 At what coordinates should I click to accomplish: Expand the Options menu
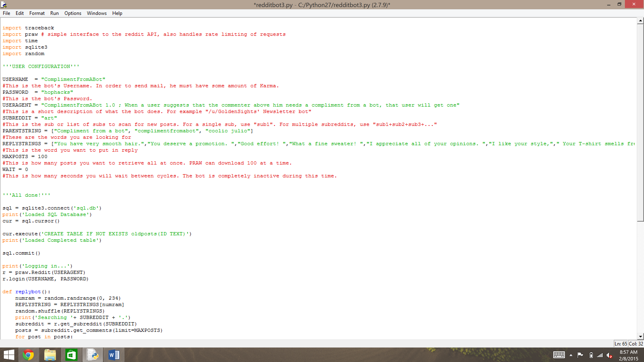pyautogui.click(x=73, y=13)
